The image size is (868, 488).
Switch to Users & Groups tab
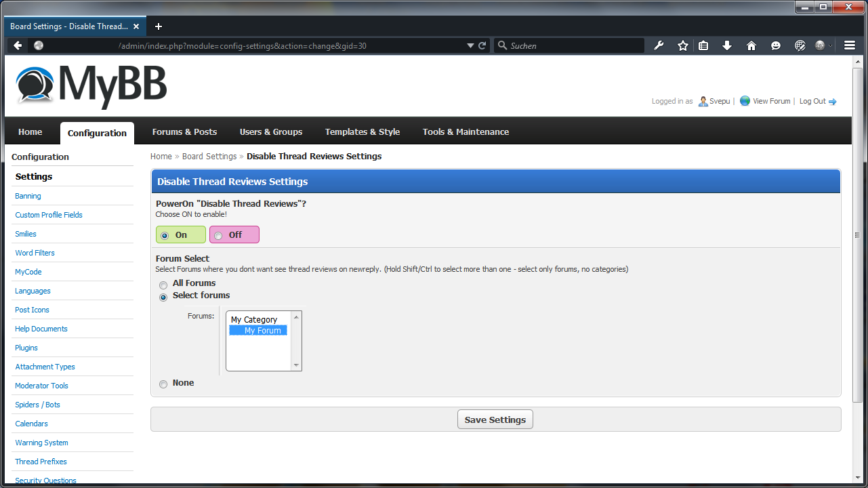tap(271, 131)
